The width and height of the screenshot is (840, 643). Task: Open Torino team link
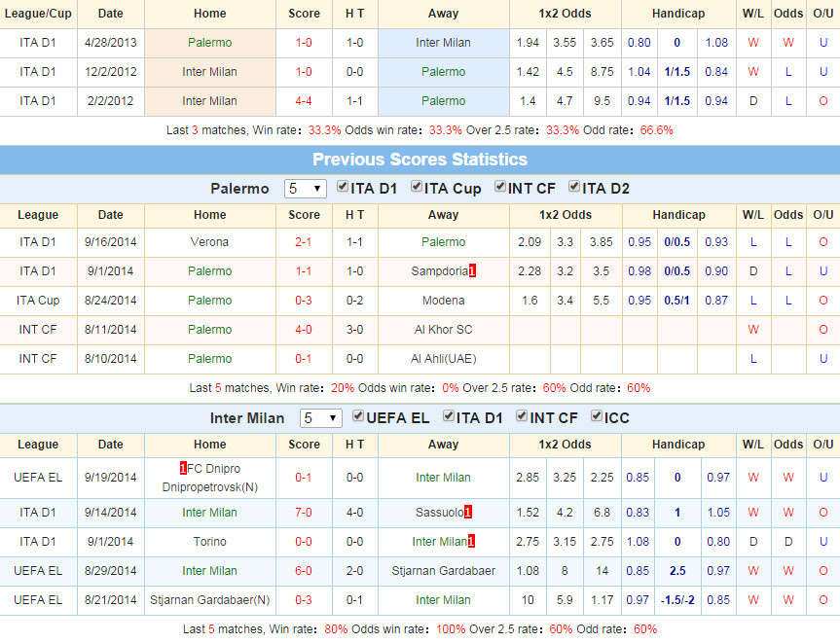click(x=209, y=541)
